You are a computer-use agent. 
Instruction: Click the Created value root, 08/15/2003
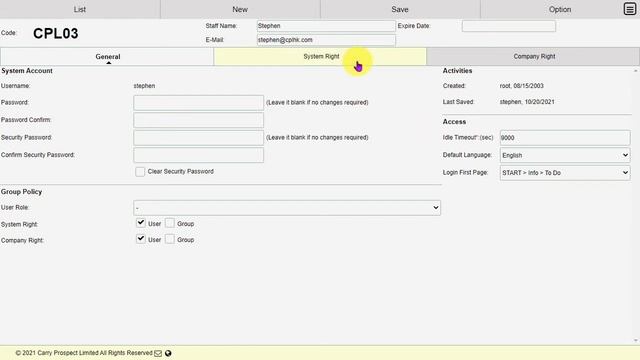point(522,86)
